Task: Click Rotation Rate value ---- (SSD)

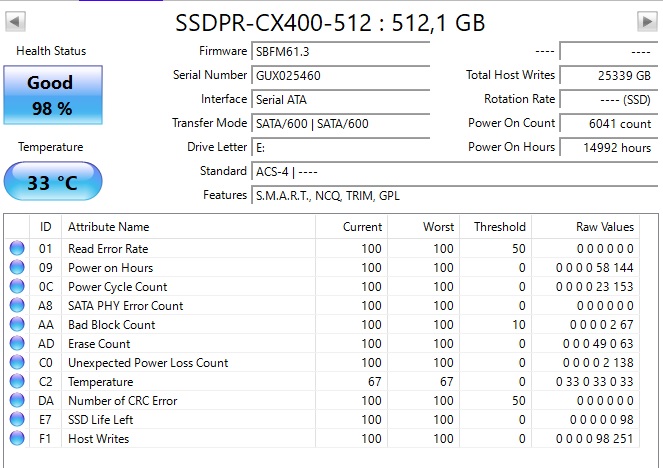Action: (609, 100)
